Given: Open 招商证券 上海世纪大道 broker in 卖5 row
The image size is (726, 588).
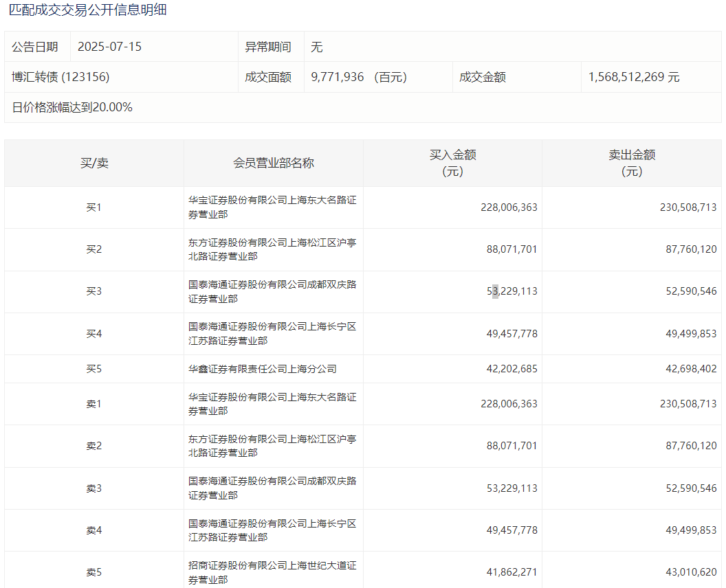Looking at the screenshot, I should click(x=272, y=573).
